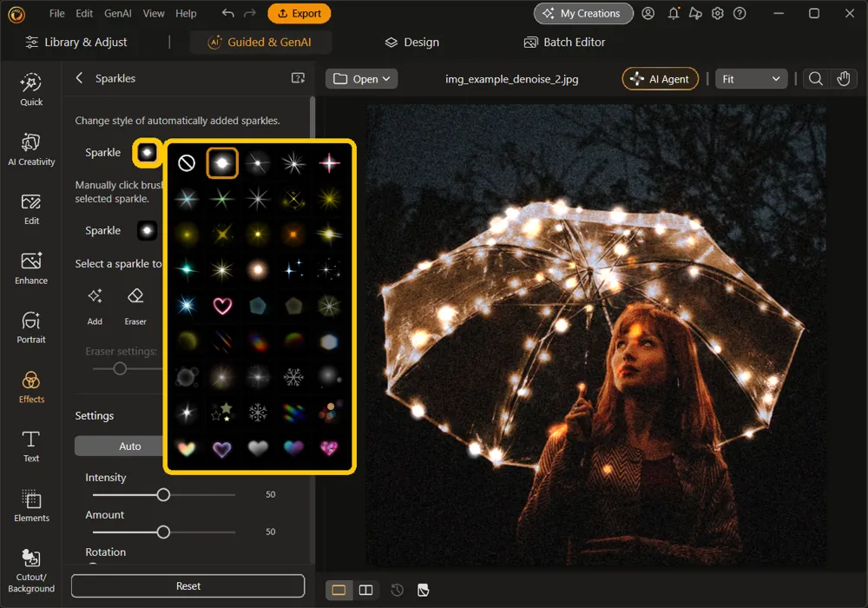Open the notifications bell
This screenshot has height=608, width=868.
(x=674, y=13)
